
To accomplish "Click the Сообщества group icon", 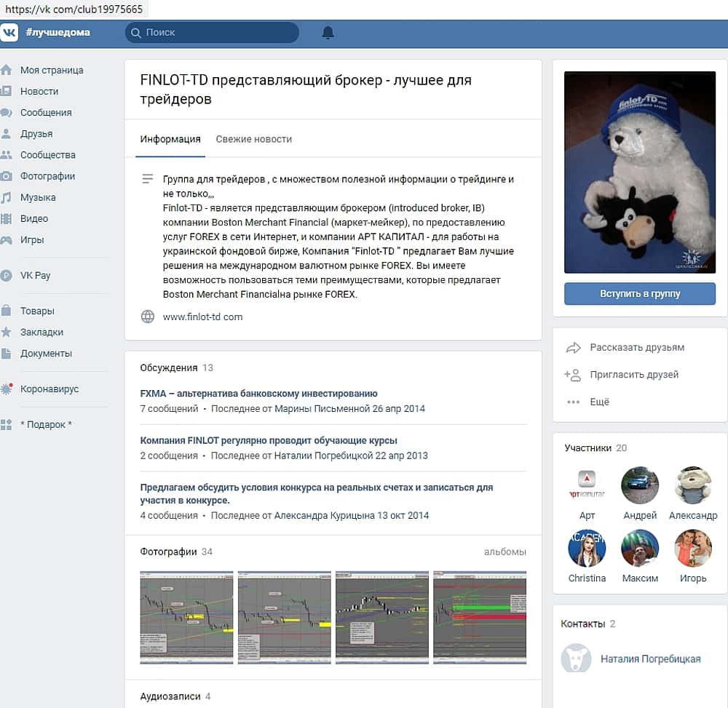I will point(6,155).
